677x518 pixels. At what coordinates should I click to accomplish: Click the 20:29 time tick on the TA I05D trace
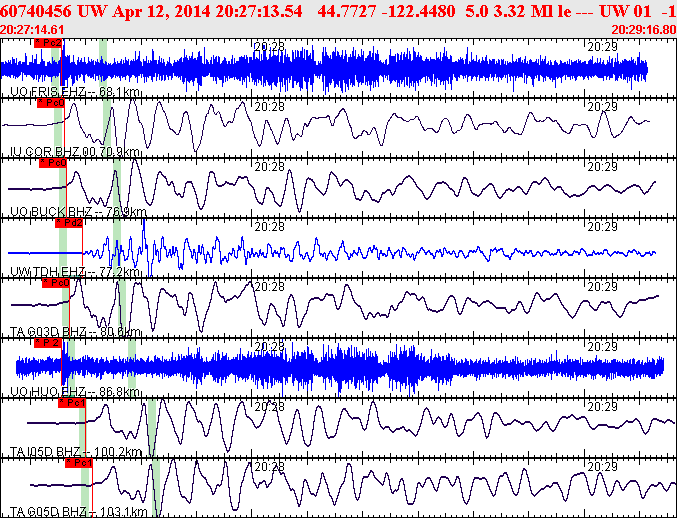pyautogui.click(x=602, y=406)
